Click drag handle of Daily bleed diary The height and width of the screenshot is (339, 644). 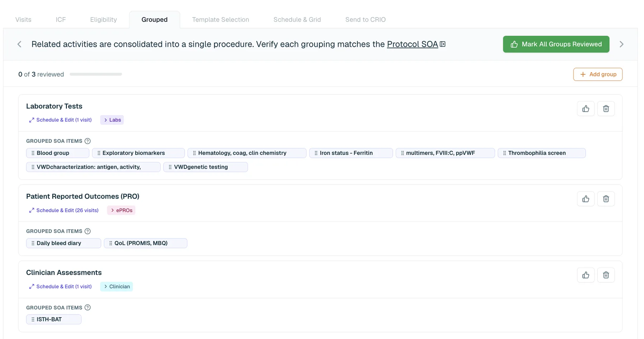(33, 243)
